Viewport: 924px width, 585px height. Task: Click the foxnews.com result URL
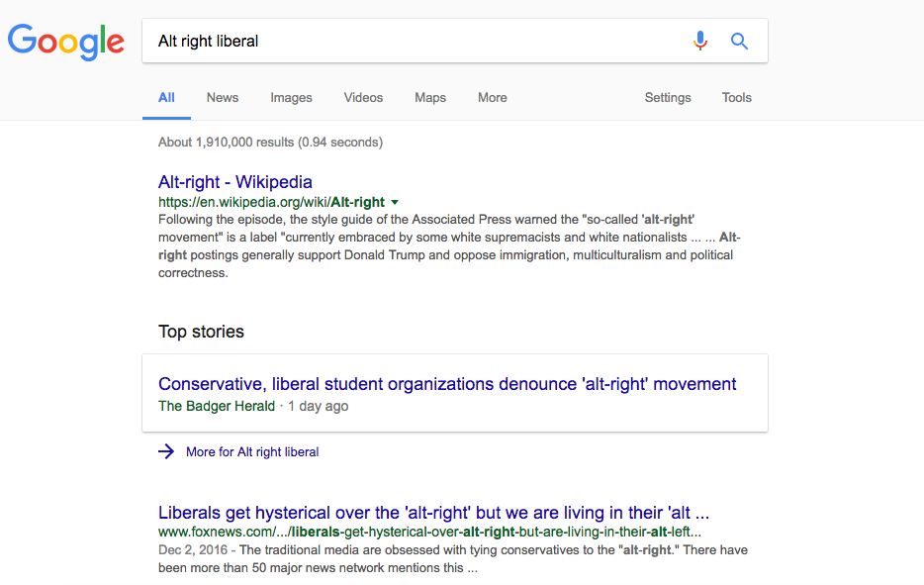429,532
